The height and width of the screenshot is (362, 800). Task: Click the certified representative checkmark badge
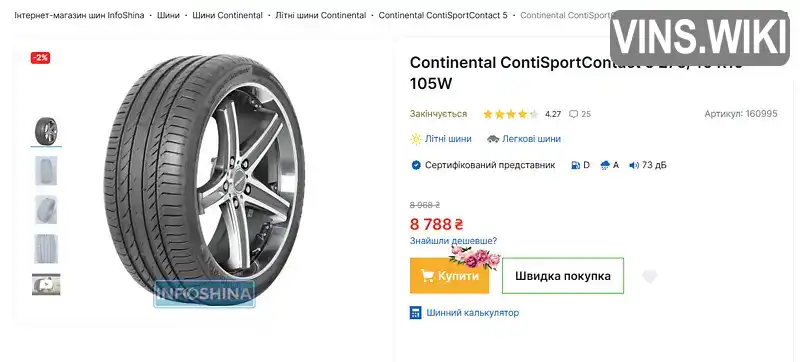(416, 165)
